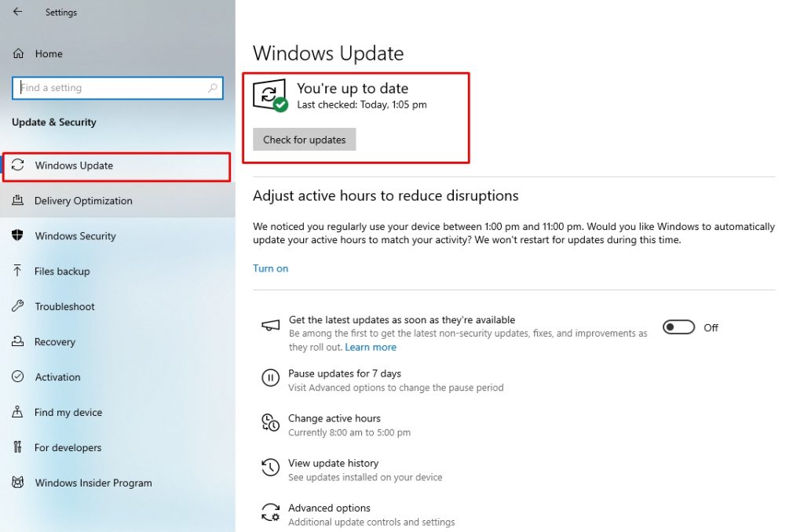Open the Activation section
Viewport: 804px width, 532px height.
(118, 377)
